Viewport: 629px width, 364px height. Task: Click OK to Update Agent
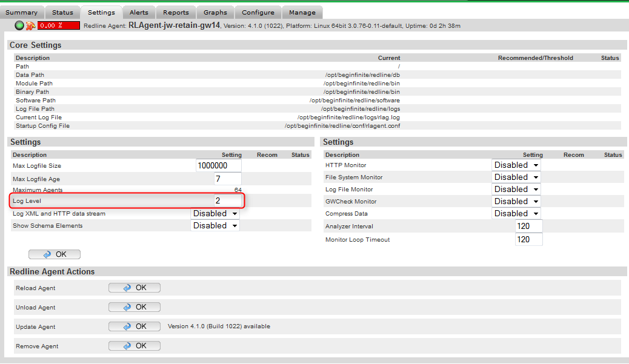click(135, 326)
